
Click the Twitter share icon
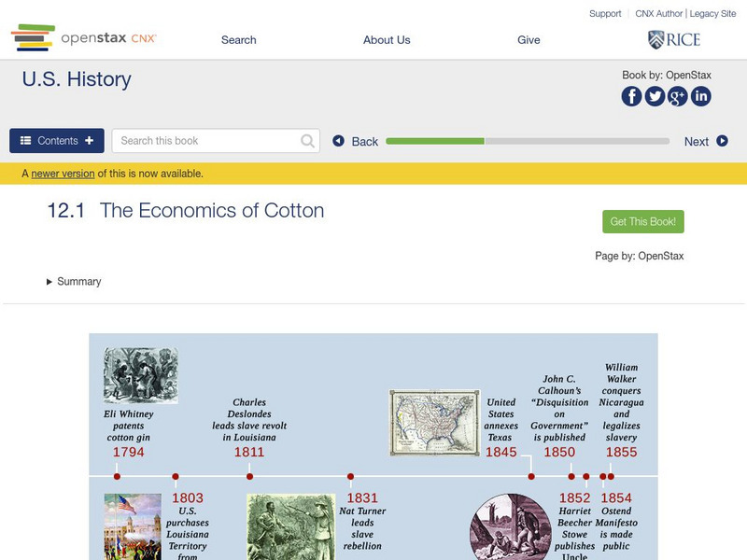click(655, 96)
